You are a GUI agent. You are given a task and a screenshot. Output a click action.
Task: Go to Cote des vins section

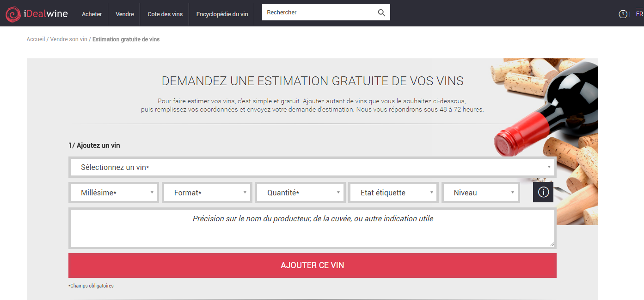point(164,14)
